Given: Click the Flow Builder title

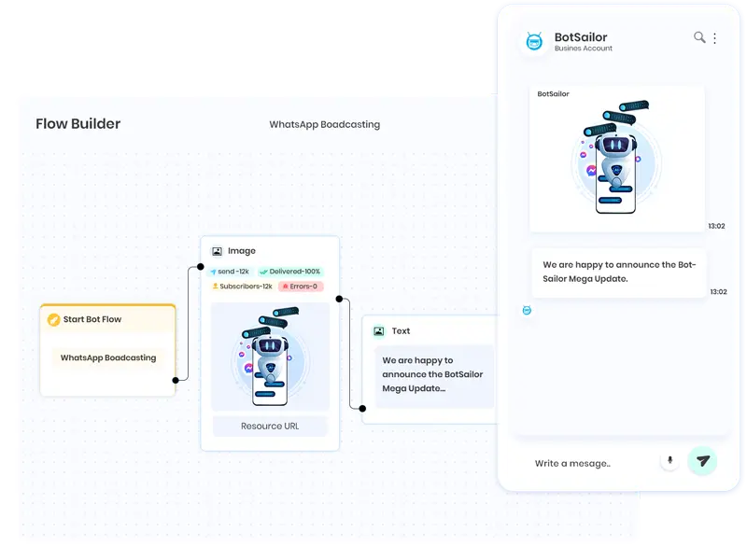Looking at the screenshot, I should pos(78,124).
